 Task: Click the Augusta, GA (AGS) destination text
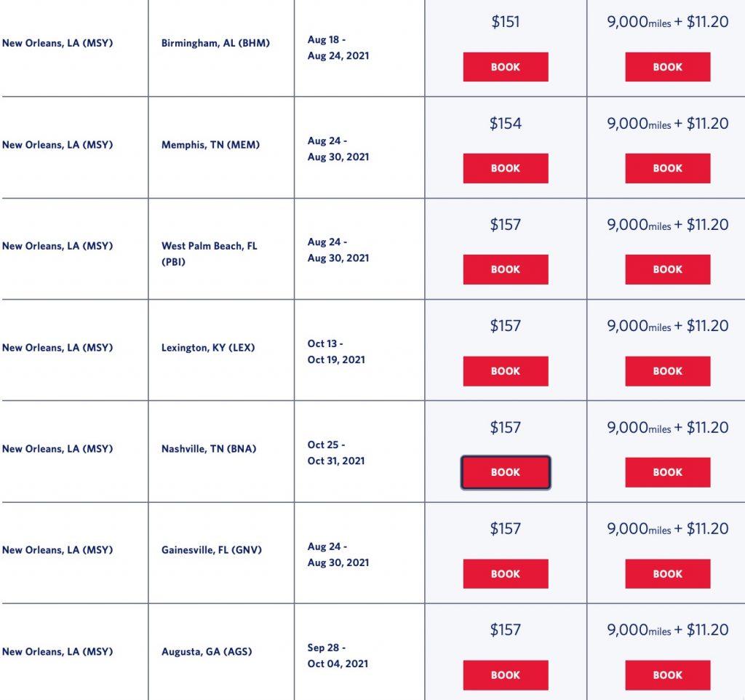[x=207, y=651]
